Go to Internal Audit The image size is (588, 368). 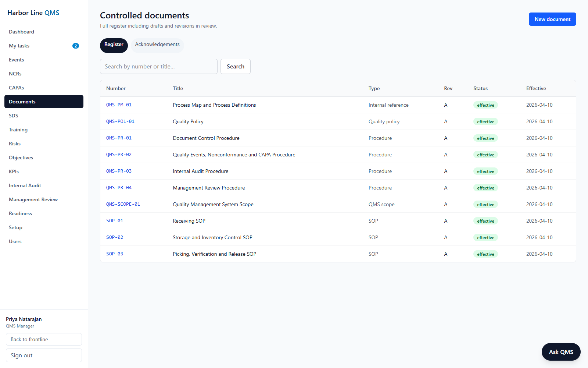coord(44,185)
